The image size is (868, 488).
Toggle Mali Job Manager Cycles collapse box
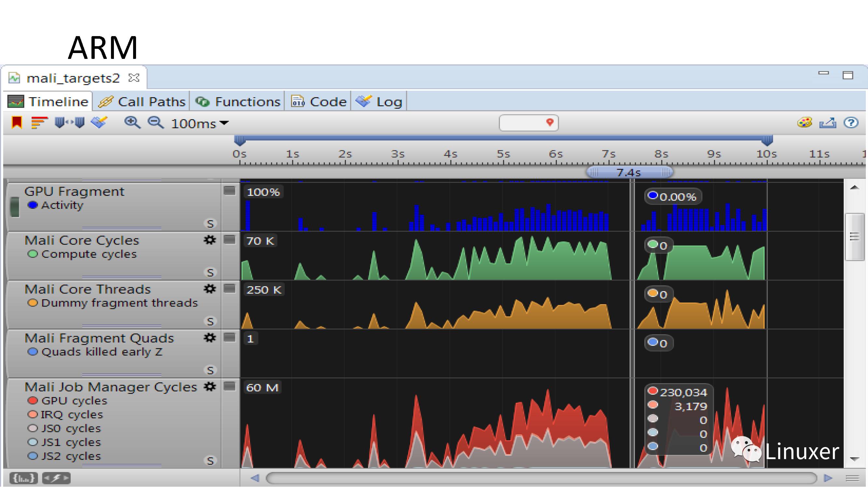(229, 386)
